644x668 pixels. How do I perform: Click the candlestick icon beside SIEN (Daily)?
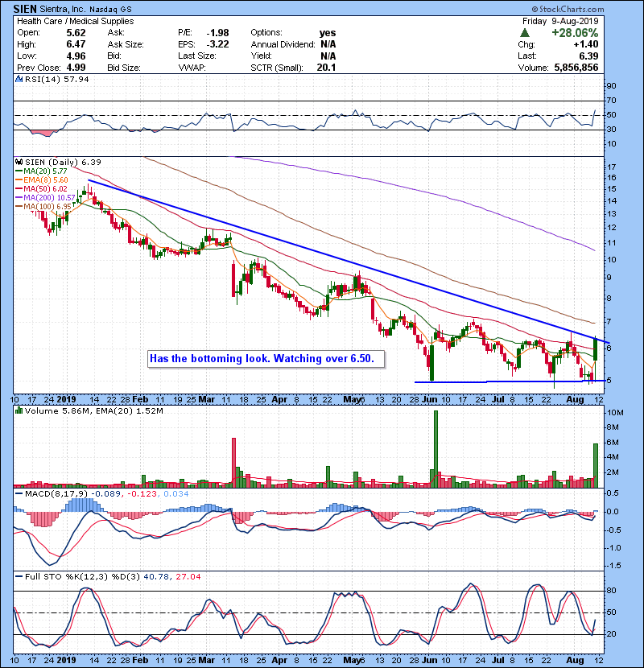[19, 162]
